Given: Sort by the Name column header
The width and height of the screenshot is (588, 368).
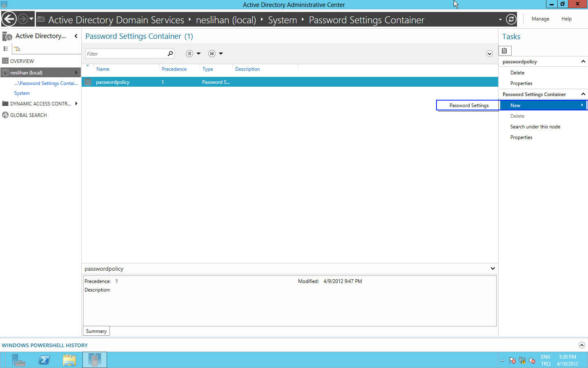Looking at the screenshot, I should (103, 69).
